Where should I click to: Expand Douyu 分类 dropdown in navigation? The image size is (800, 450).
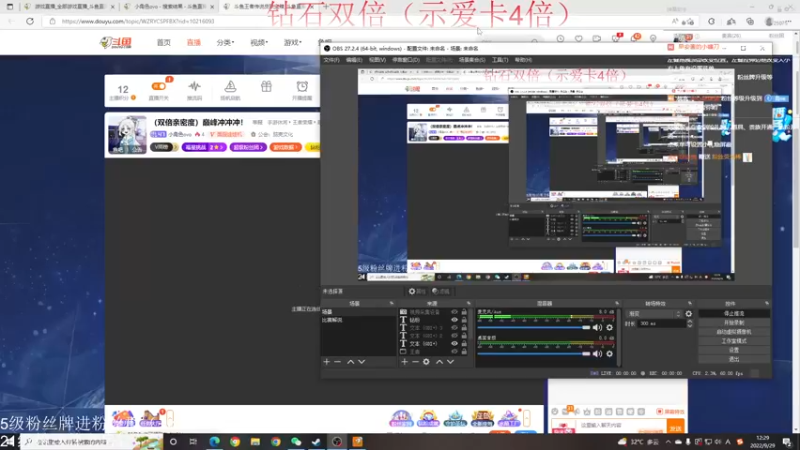click(x=225, y=42)
